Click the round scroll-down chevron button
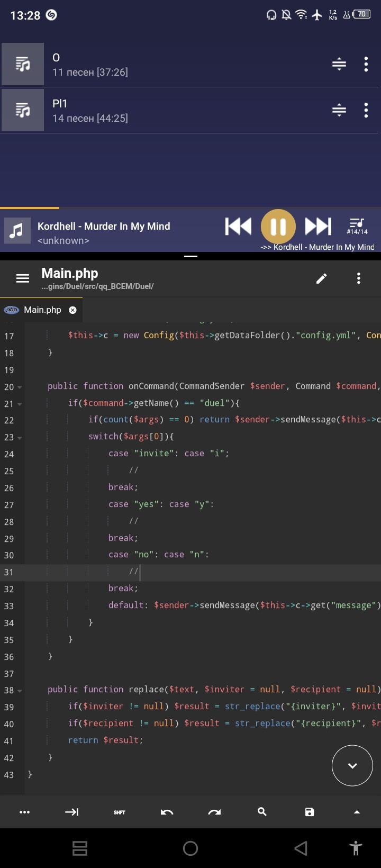The height and width of the screenshot is (868, 381). coord(352,765)
